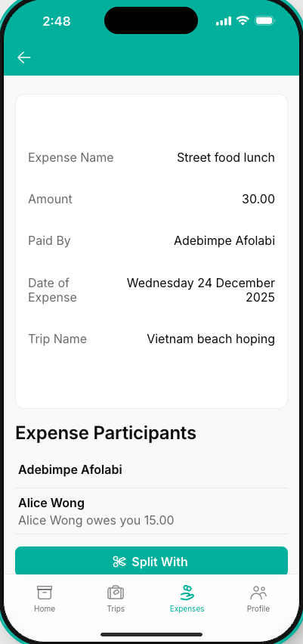
Task: Click the scissors icon on Split With
Action: pos(119,562)
